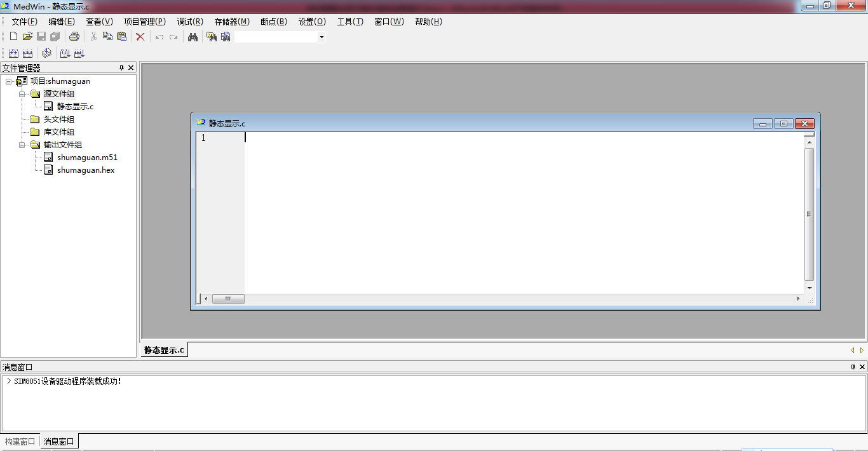Click the editor horizontal scrollbar thumb

coord(228,299)
